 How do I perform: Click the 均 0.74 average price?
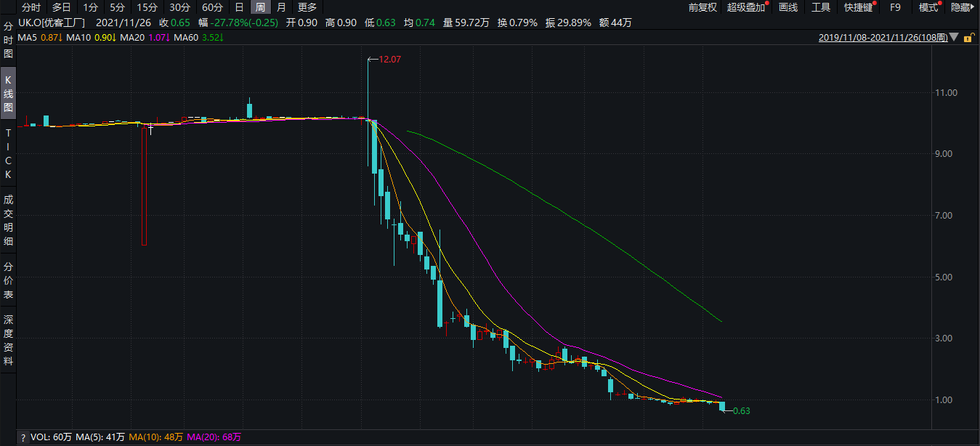tap(419, 23)
